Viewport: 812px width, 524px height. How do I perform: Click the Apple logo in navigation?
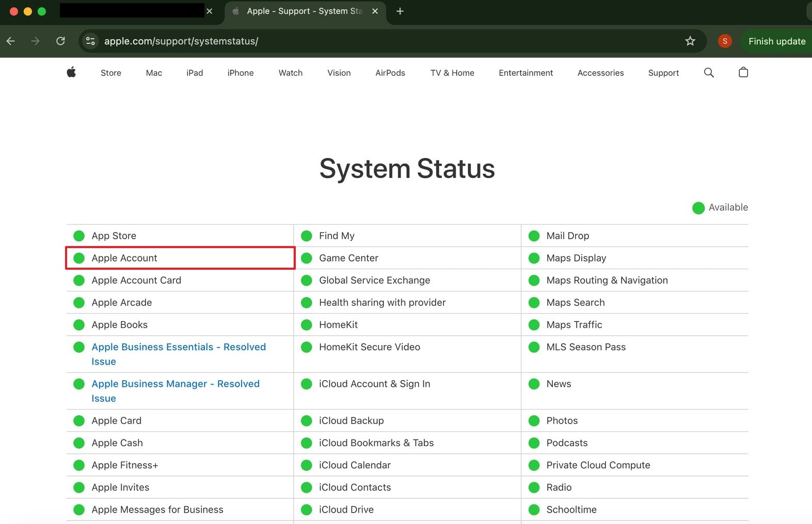tap(71, 73)
